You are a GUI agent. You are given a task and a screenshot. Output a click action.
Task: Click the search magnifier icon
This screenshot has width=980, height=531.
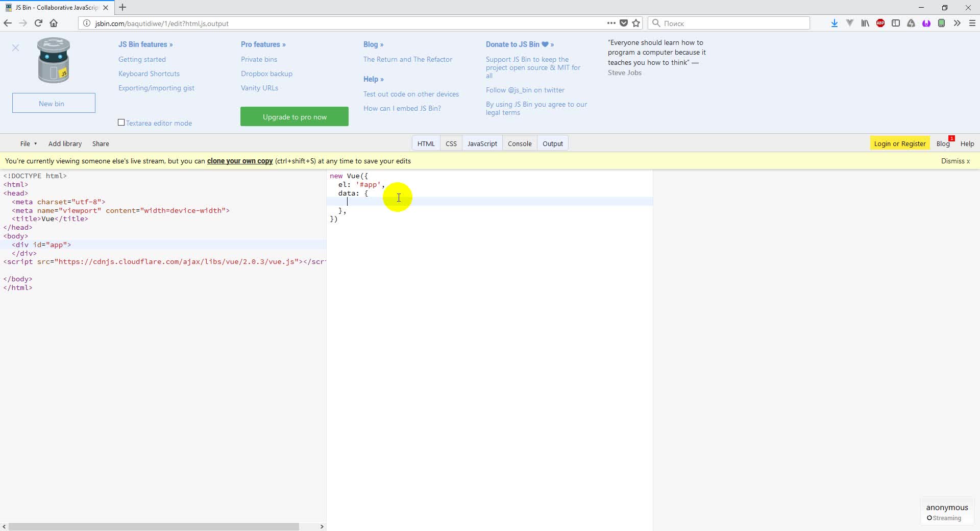pos(656,23)
